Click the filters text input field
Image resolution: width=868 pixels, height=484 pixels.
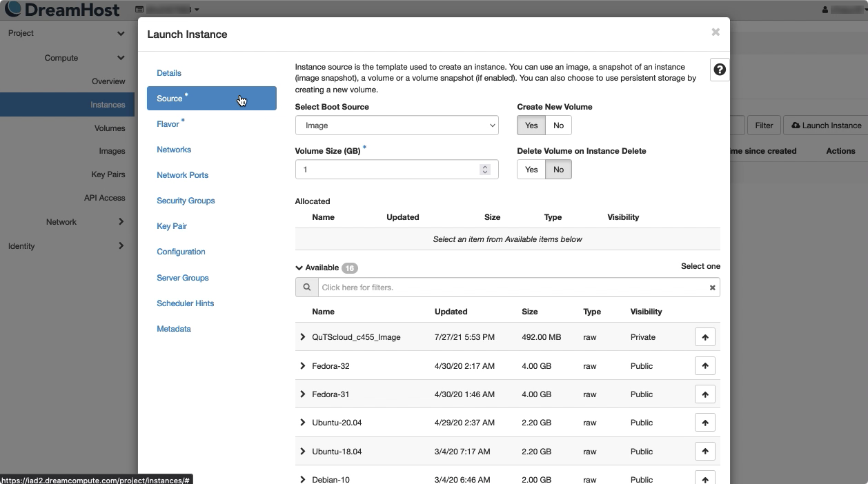(x=511, y=288)
